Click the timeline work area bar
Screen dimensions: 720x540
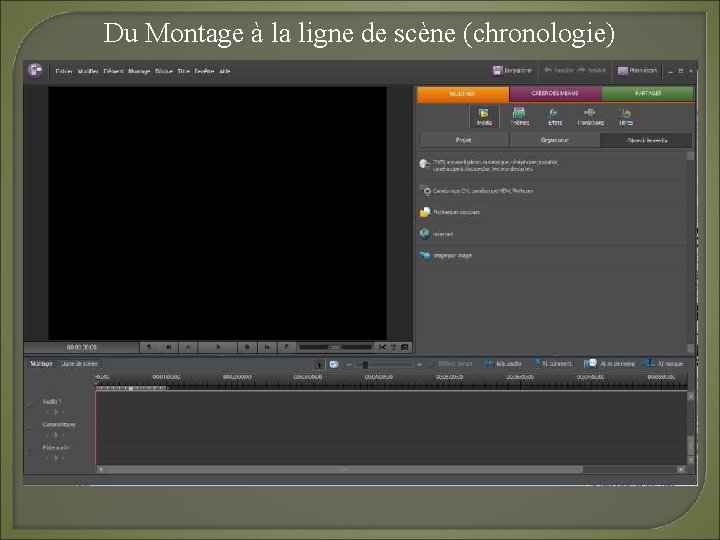[131, 388]
